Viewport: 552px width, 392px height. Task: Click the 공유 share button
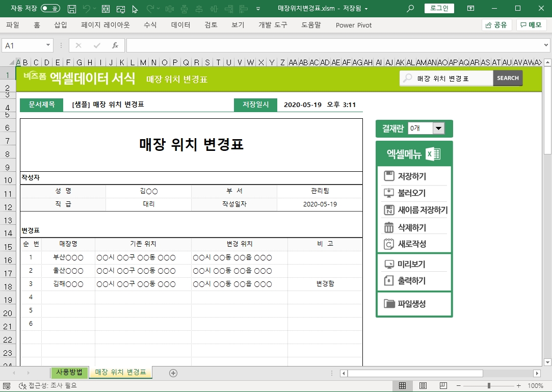496,25
